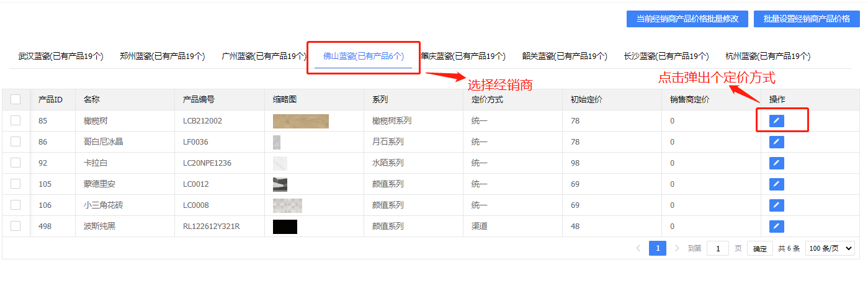Click the 产品ID column header
This screenshot has width=868, height=283.
(50, 99)
